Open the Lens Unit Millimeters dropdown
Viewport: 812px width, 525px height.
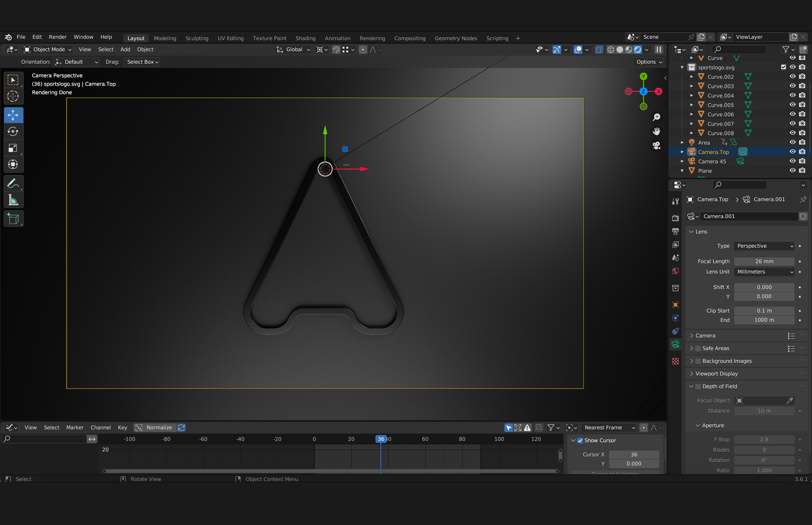click(x=764, y=272)
